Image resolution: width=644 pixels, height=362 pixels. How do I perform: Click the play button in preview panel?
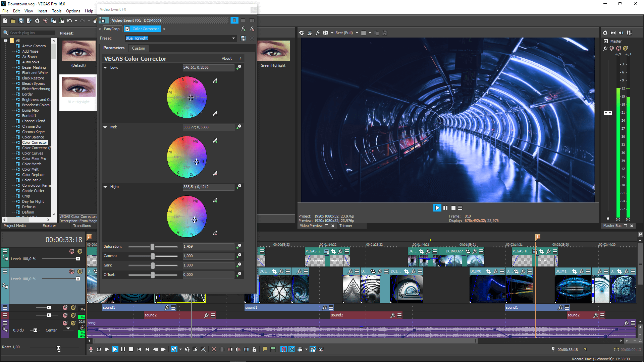point(437,208)
